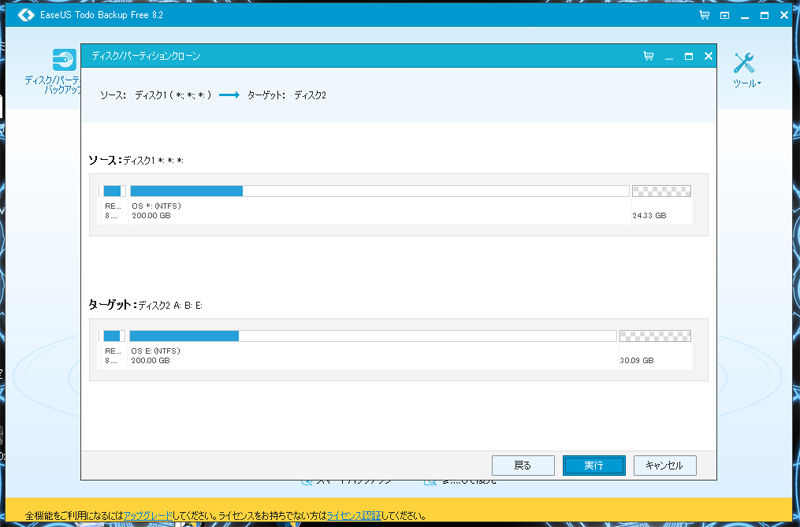This screenshot has height=527, width=800.
Task: Click the 24.33 GB size text
Action: tap(649, 216)
